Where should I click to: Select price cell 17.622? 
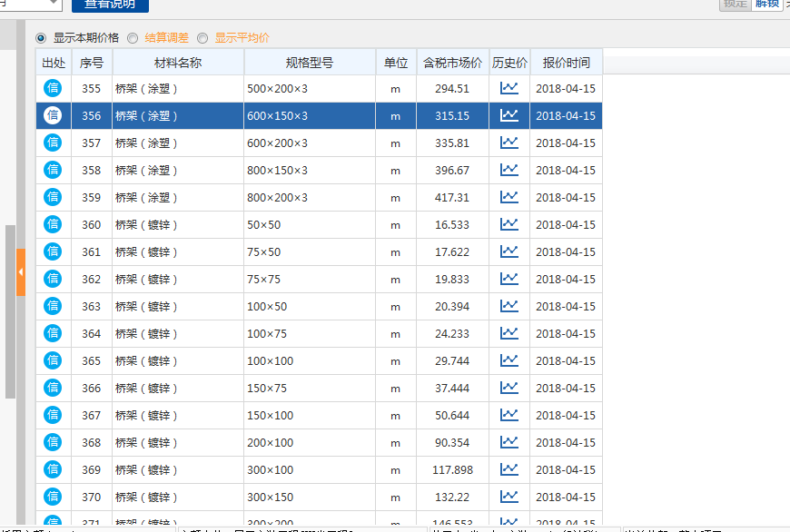pyautogui.click(x=452, y=251)
